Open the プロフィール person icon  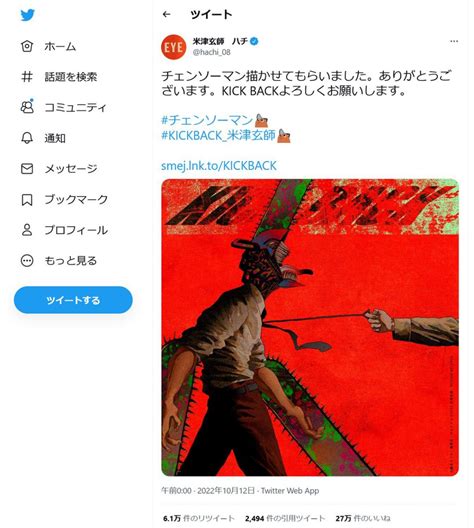click(x=27, y=230)
